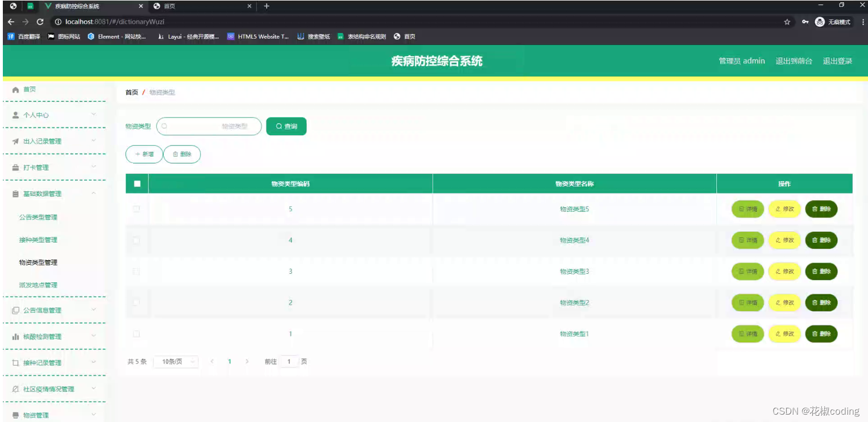Click the icon beside 打卡管理
Viewport: 868px width, 422px height.
(x=16, y=168)
